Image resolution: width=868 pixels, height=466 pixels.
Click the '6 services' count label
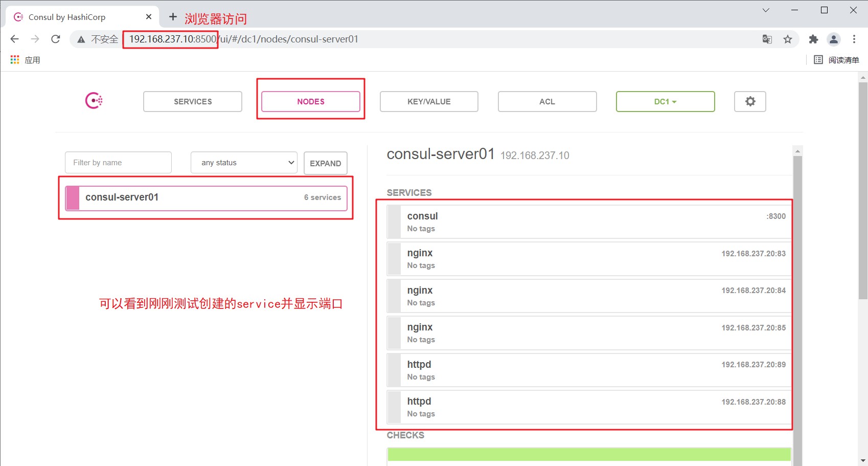tap(323, 197)
